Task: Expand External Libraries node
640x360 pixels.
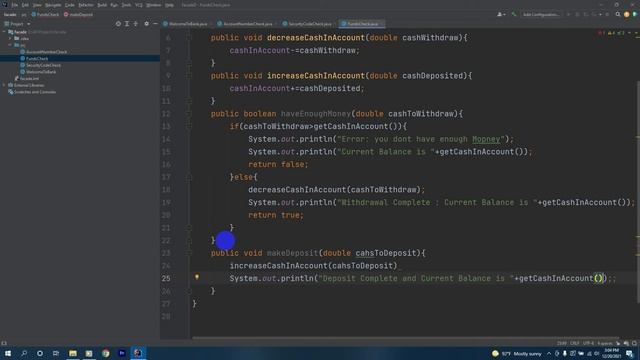Action: point(4,85)
